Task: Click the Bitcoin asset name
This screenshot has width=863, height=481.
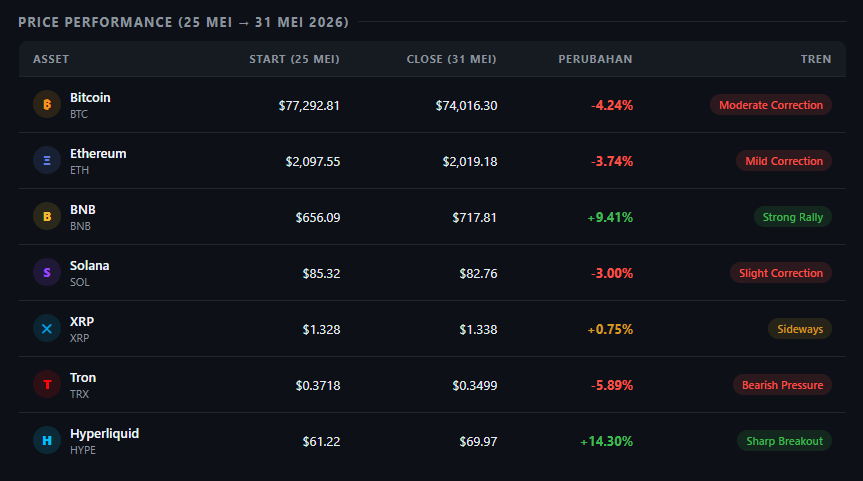Action: pyautogui.click(x=90, y=97)
